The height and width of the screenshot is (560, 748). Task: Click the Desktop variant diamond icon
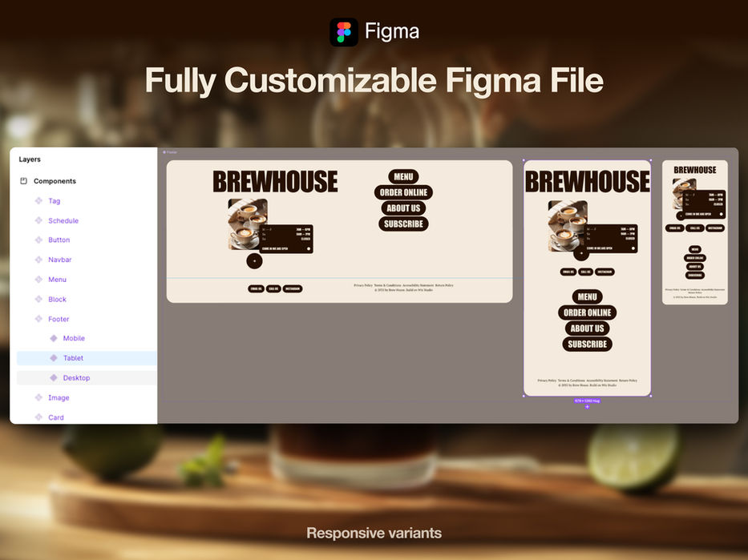[x=54, y=377]
